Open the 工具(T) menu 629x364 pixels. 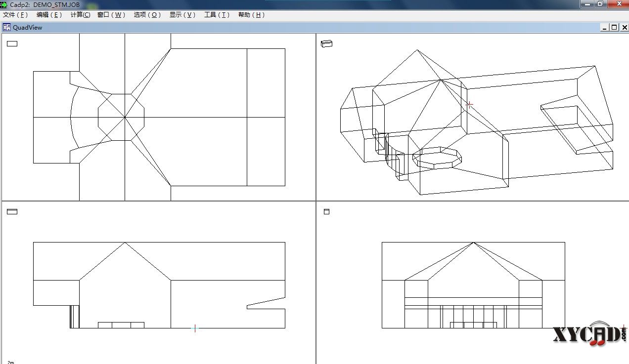click(x=217, y=15)
